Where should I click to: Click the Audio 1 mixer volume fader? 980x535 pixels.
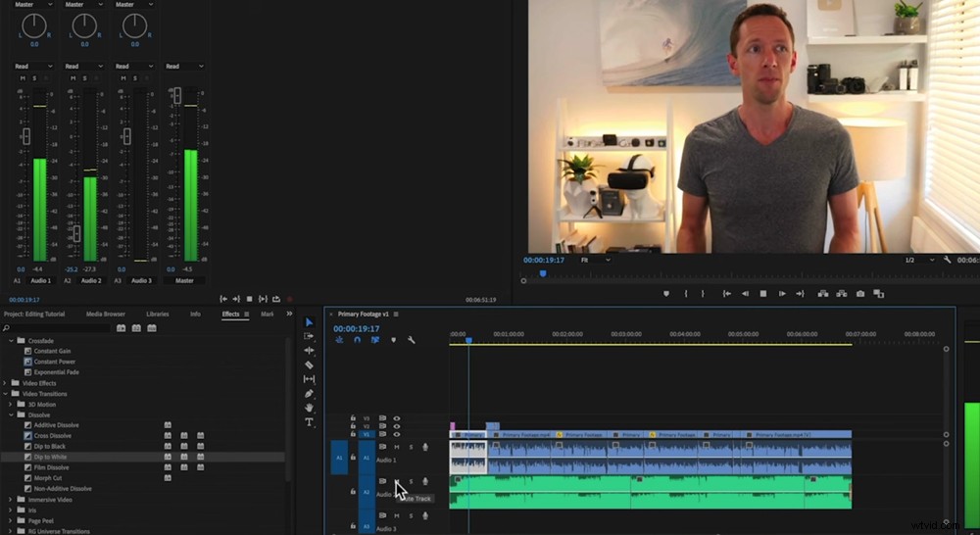(x=26, y=135)
